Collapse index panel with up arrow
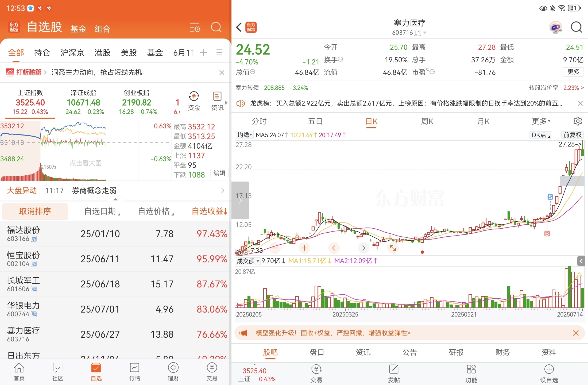Viewport: 588px width, 385px height. (x=115, y=199)
